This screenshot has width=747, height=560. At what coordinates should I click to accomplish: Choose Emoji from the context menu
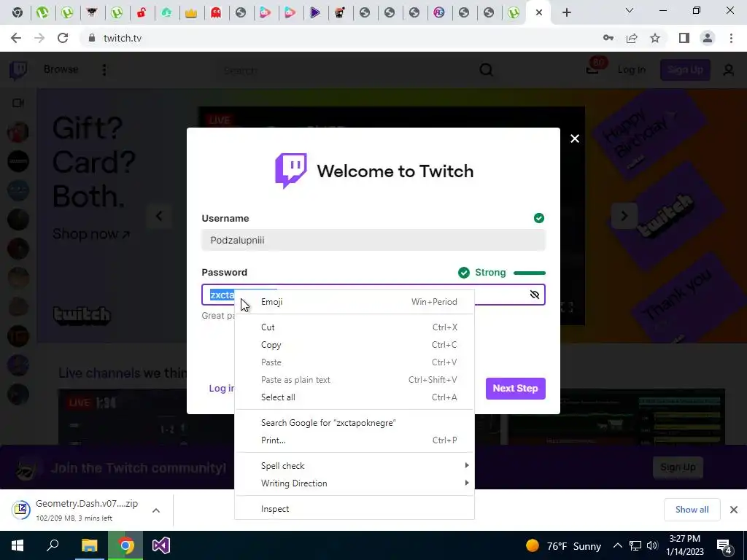tap(355, 301)
